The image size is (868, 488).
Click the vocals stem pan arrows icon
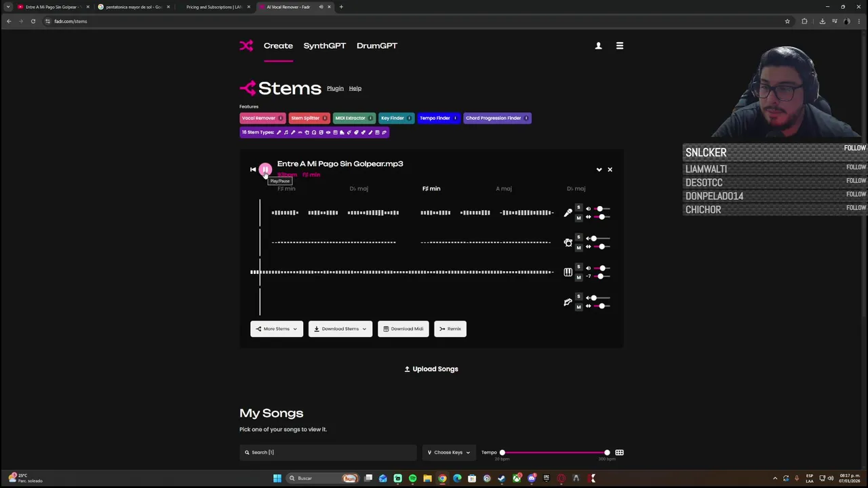(589, 217)
